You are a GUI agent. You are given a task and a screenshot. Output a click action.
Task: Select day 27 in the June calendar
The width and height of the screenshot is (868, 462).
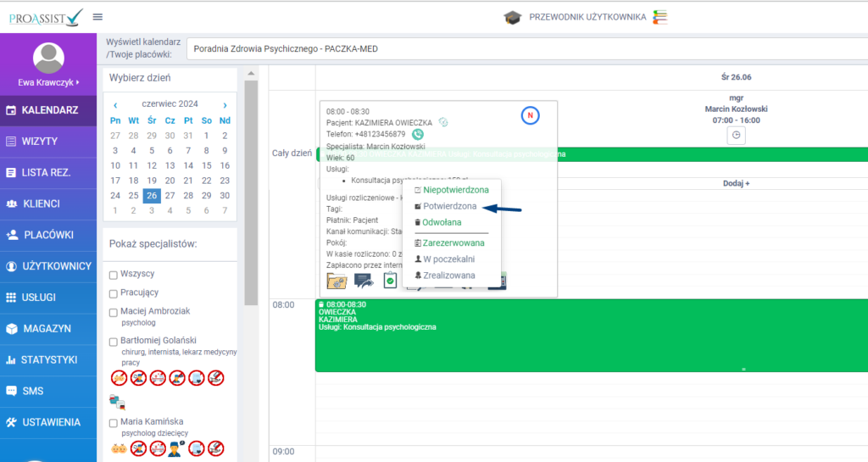tap(170, 196)
